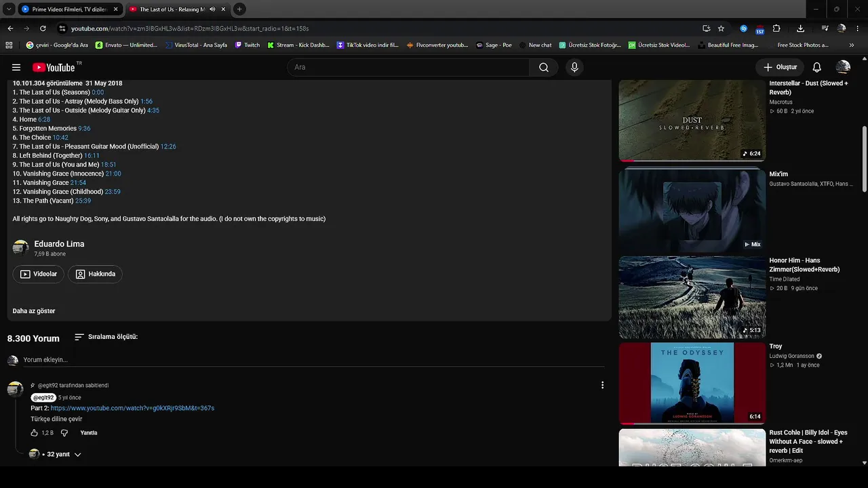Open the pinned comment's three-dot menu
This screenshot has height=488, width=868.
602,385
